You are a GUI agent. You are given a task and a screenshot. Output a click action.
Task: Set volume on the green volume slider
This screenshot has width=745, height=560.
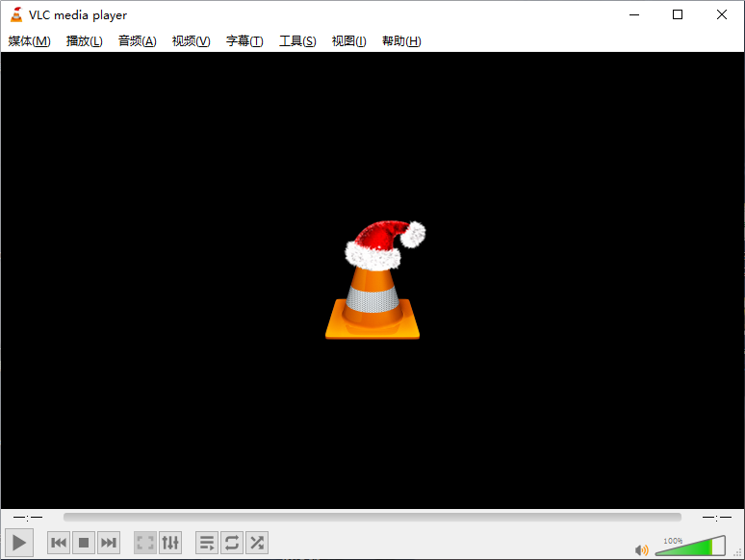[x=690, y=546]
